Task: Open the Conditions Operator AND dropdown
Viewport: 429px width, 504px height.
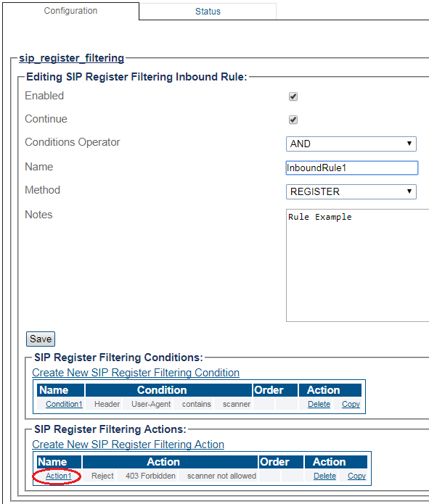Action: 351,144
